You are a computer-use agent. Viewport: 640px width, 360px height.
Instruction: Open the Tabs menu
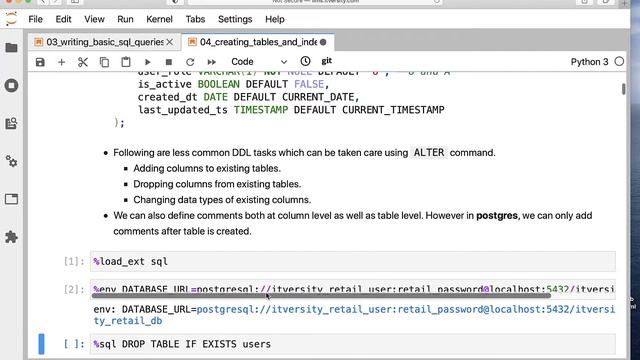[x=195, y=19]
